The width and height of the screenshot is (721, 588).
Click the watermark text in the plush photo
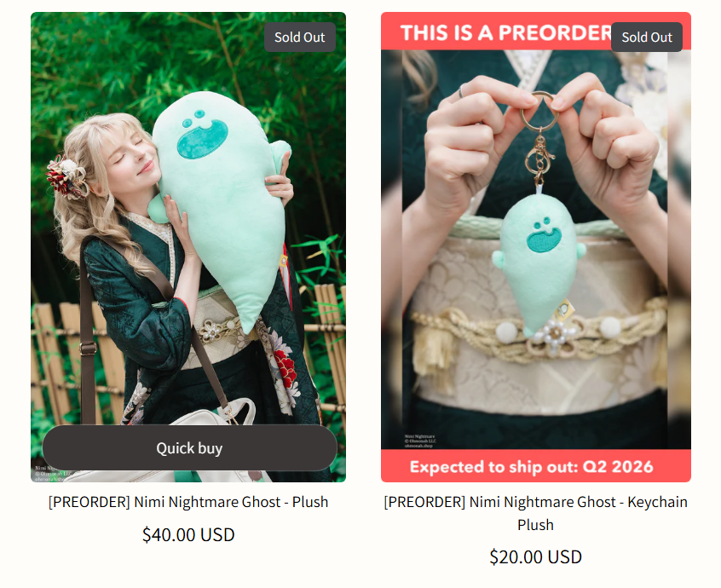52,474
